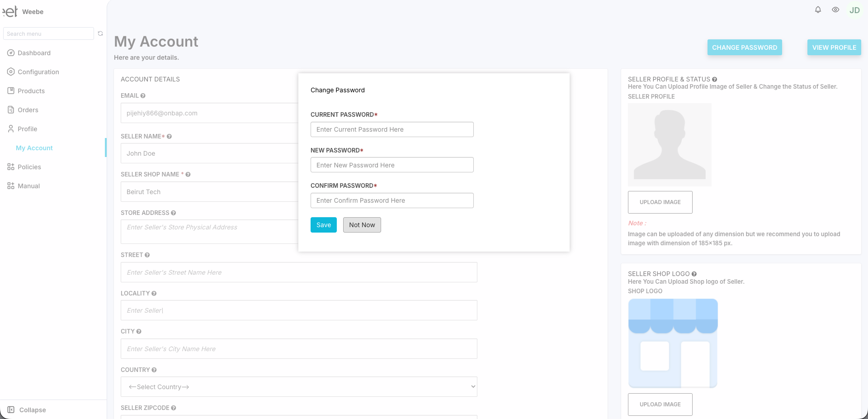Select the Configuration gear icon
The height and width of the screenshot is (419, 868).
point(10,71)
